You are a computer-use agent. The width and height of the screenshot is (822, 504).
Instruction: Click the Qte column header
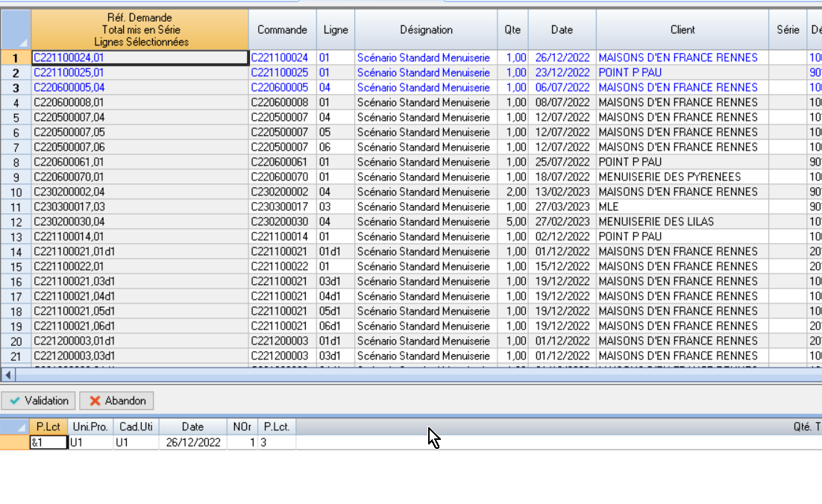click(x=512, y=30)
